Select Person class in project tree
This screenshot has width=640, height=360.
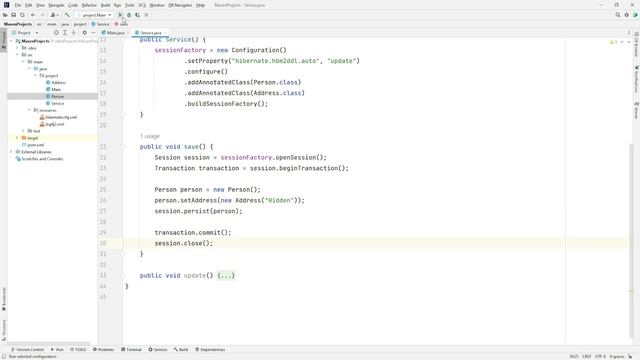coord(55,96)
